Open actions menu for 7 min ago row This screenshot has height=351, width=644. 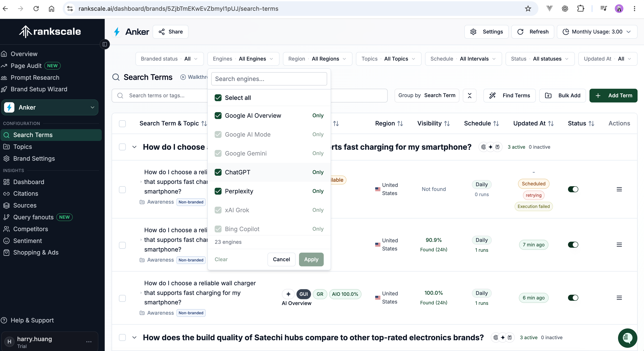point(619,245)
